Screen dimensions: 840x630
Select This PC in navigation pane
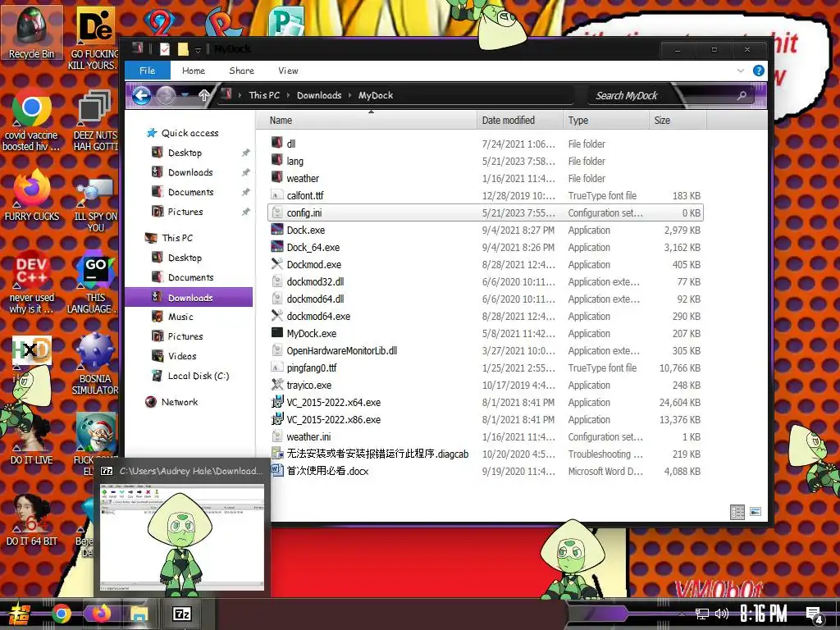point(177,238)
